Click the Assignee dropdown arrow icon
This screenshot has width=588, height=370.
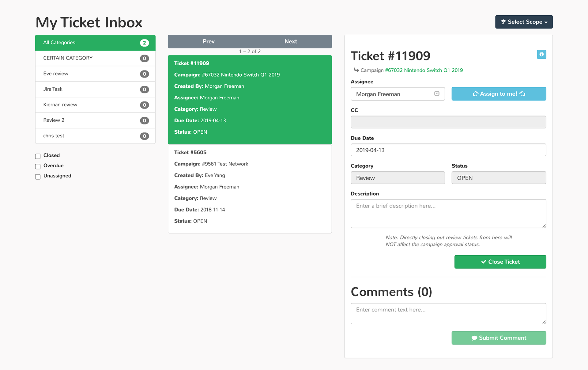[x=437, y=94]
